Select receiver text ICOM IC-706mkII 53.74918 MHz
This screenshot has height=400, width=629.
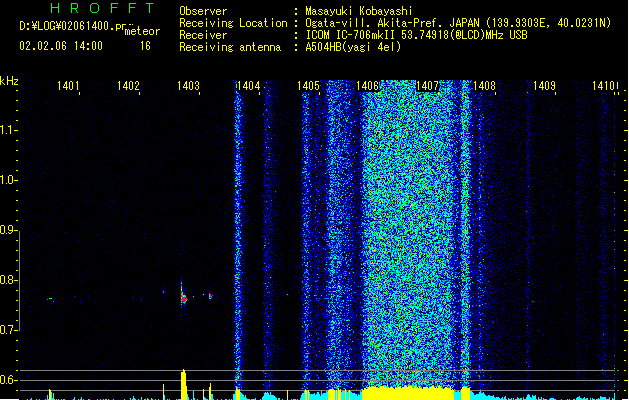click(416, 35)
